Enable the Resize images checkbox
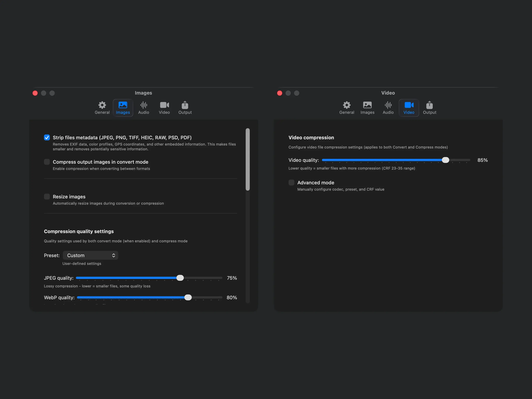Viewport: 532px width, 399px height. click(47, 197)
